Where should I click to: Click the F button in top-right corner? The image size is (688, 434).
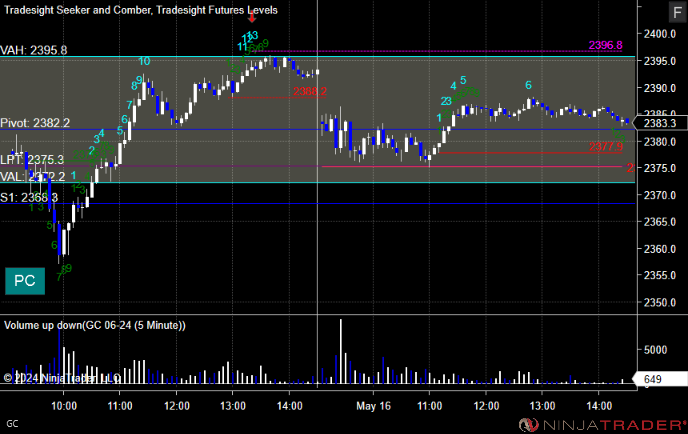[677, 12]
